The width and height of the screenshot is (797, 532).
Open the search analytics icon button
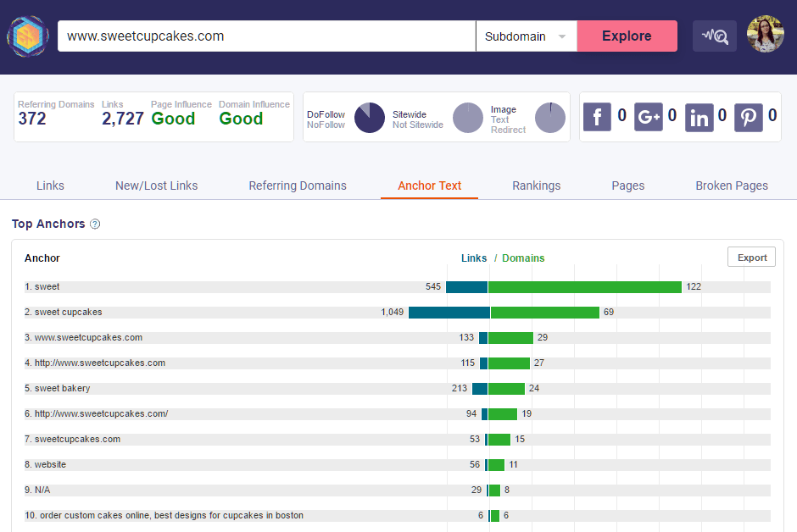(x=714, y=36)
